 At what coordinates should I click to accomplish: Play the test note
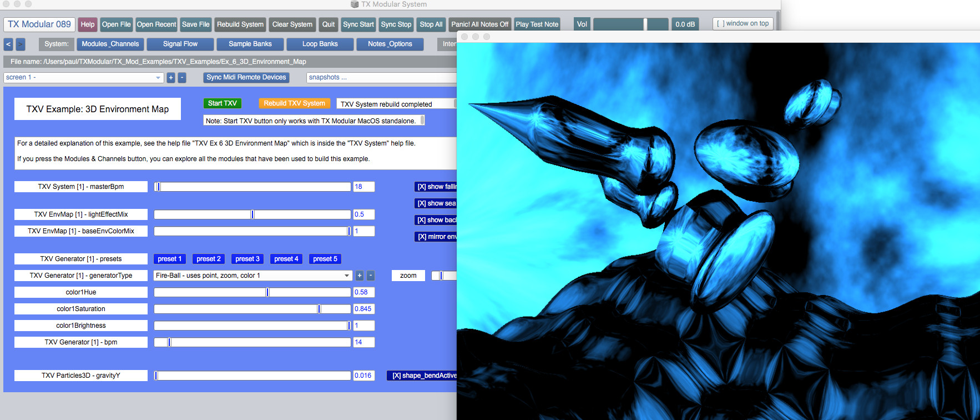tap(537, 24)
